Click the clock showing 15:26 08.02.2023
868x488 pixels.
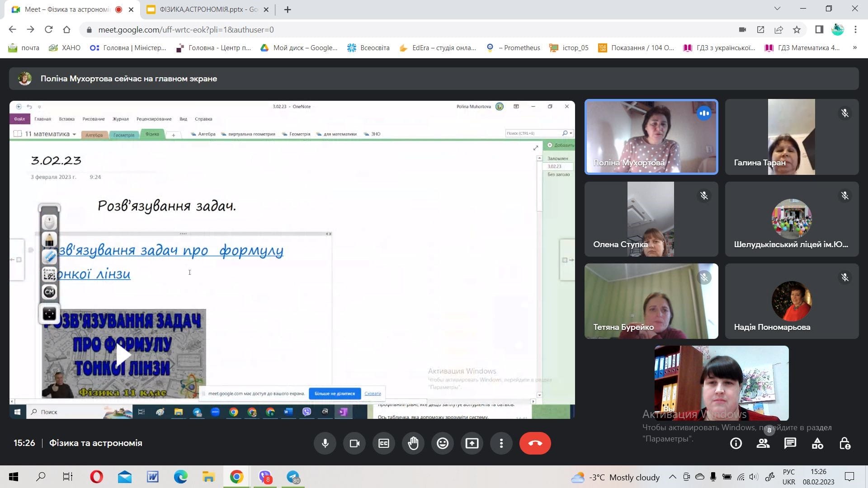(x=818, y=477)
